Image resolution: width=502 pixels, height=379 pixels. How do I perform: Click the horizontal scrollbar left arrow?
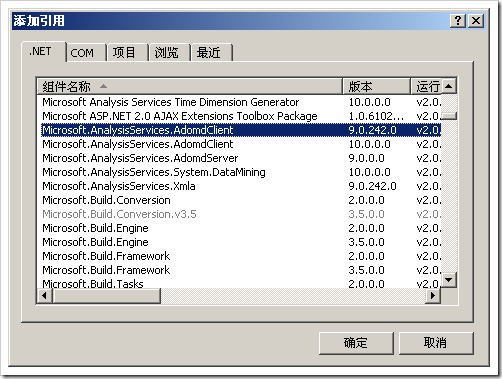(x=44, y=296)
